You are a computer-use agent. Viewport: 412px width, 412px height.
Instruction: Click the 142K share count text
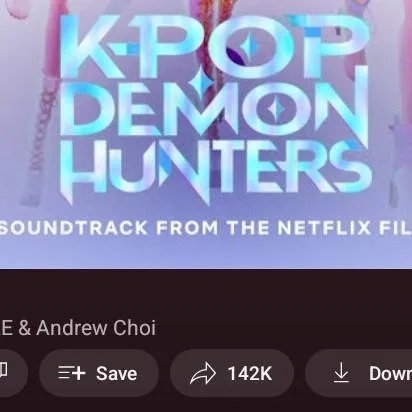coord(250,373)
